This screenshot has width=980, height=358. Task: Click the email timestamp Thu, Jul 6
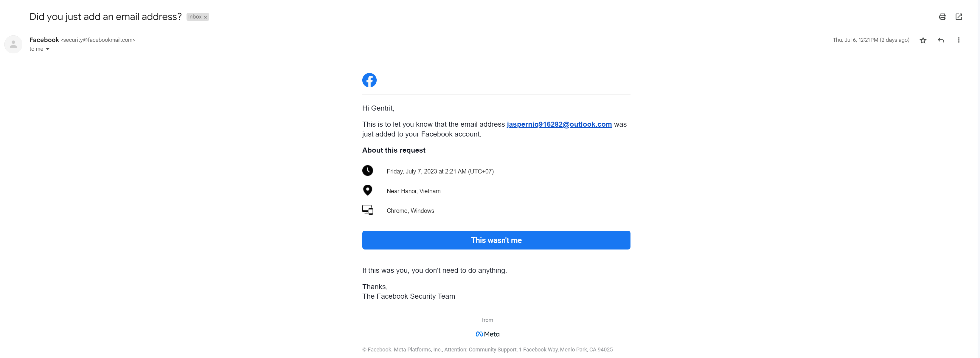[870, 40]
